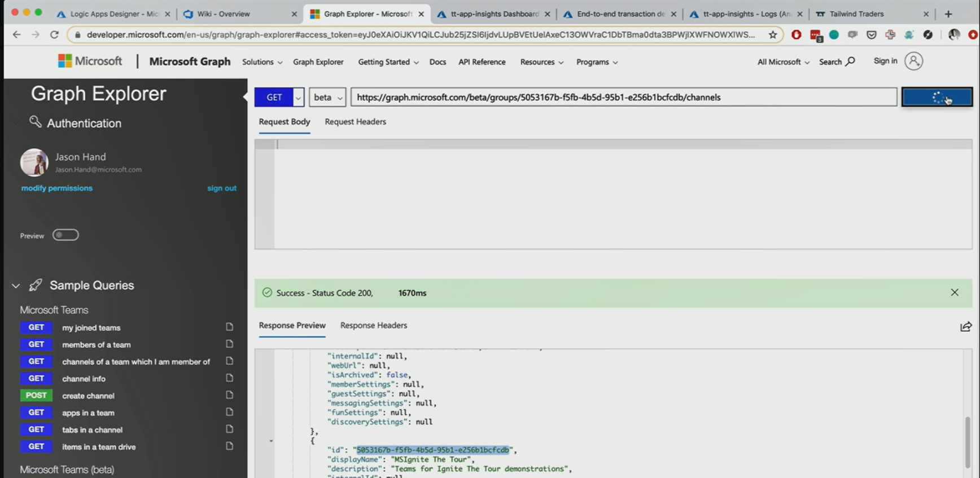The image size is (980, 478).
Task: Expand the Resources menu
Action: point(541,62)
